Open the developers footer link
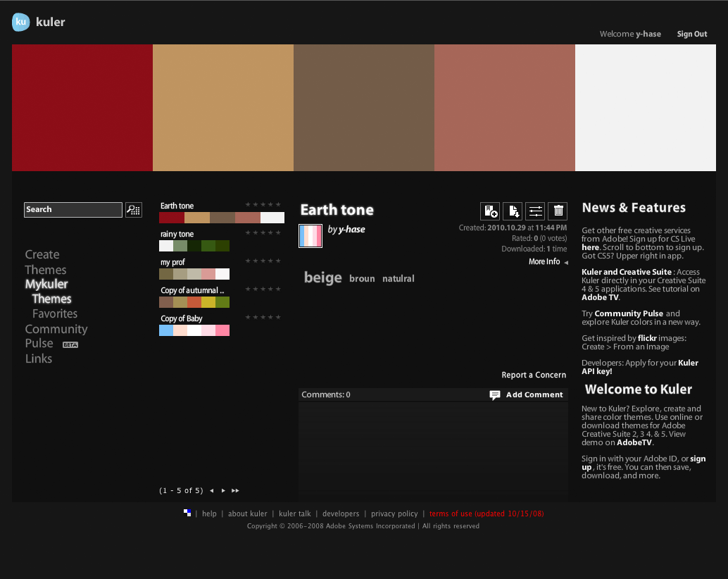Screen dimensions: 728x579 (341, 513)
